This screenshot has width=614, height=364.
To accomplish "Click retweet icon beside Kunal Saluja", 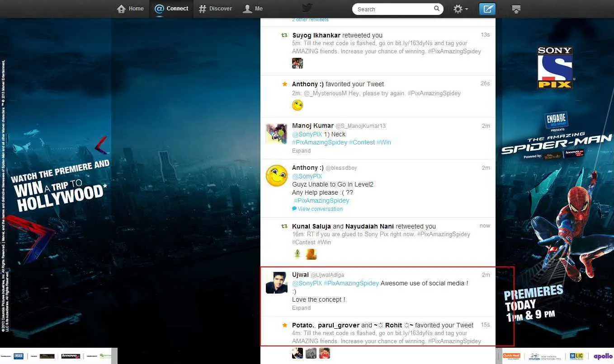I will click(284, 226).
